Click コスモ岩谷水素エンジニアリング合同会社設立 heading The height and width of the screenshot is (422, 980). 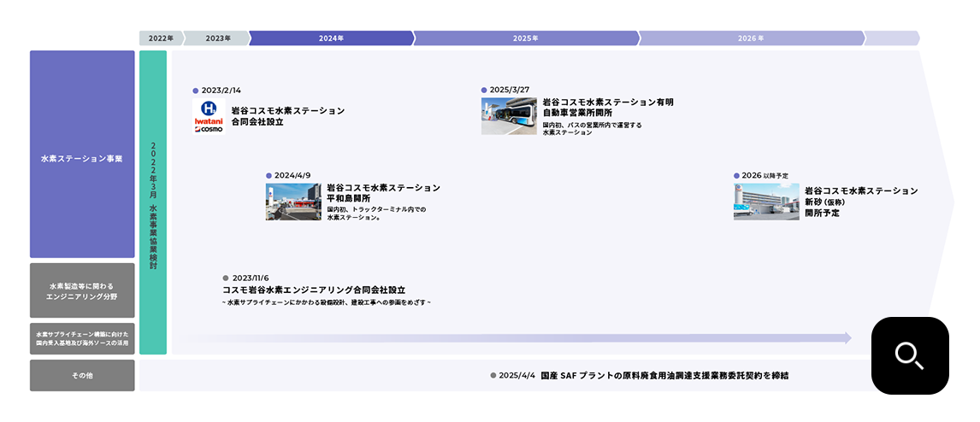[x=314, y=290]
